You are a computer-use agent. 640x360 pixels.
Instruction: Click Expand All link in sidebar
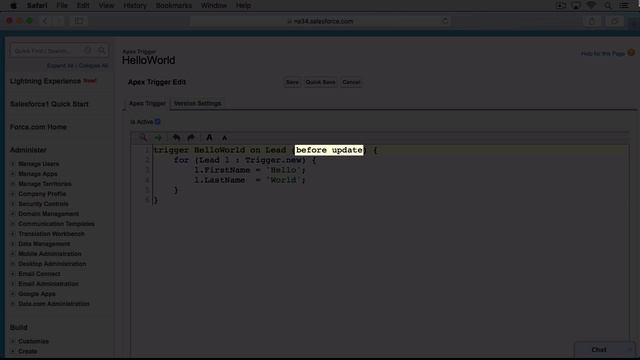coord(60,65)
